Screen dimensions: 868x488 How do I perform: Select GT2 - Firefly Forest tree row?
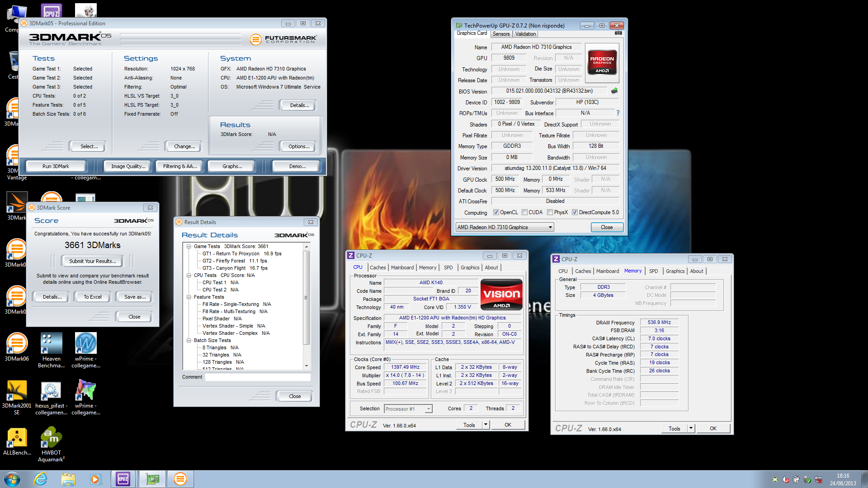point(235,261)
